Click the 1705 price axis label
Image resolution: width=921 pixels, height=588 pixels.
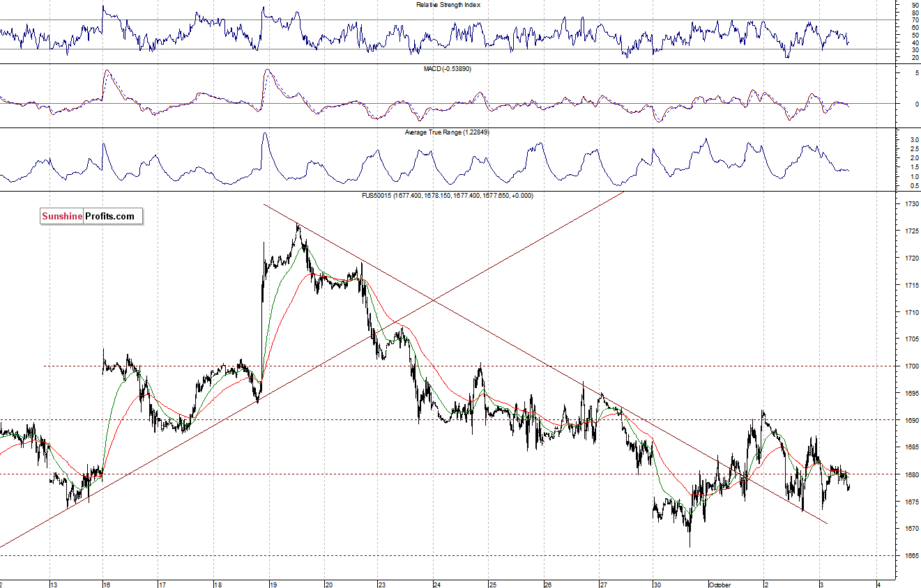[912, 339]
